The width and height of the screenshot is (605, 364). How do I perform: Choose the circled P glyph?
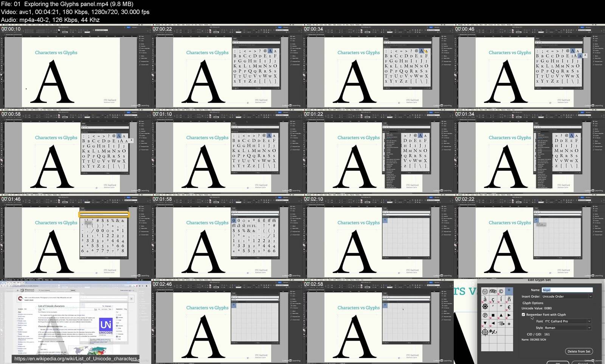[x=485, y=315]
